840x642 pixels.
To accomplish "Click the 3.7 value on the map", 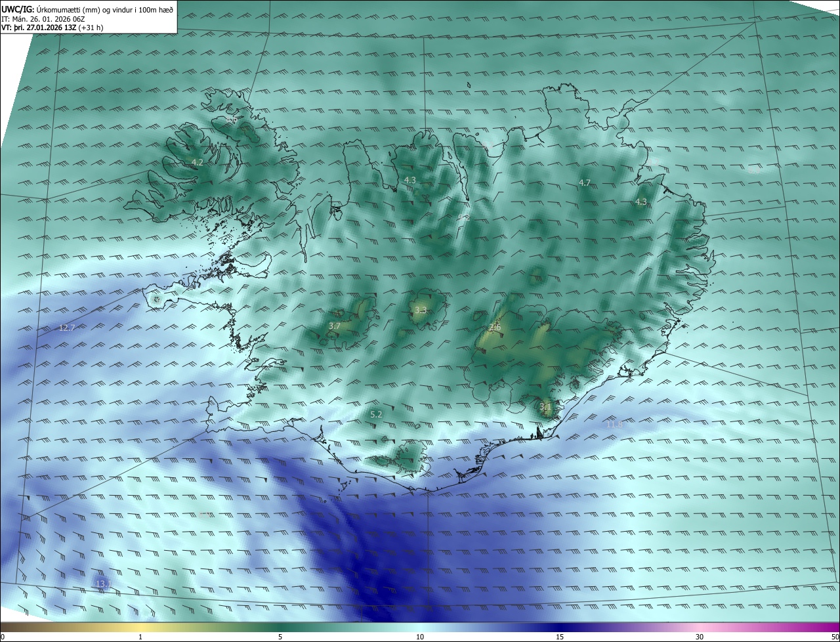I will (x=334, y=326).
